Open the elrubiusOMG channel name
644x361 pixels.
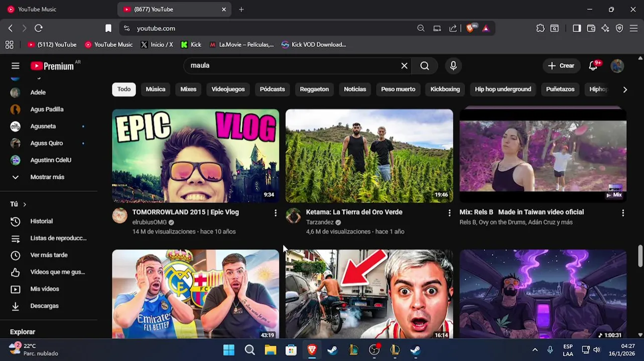(150, 222)
